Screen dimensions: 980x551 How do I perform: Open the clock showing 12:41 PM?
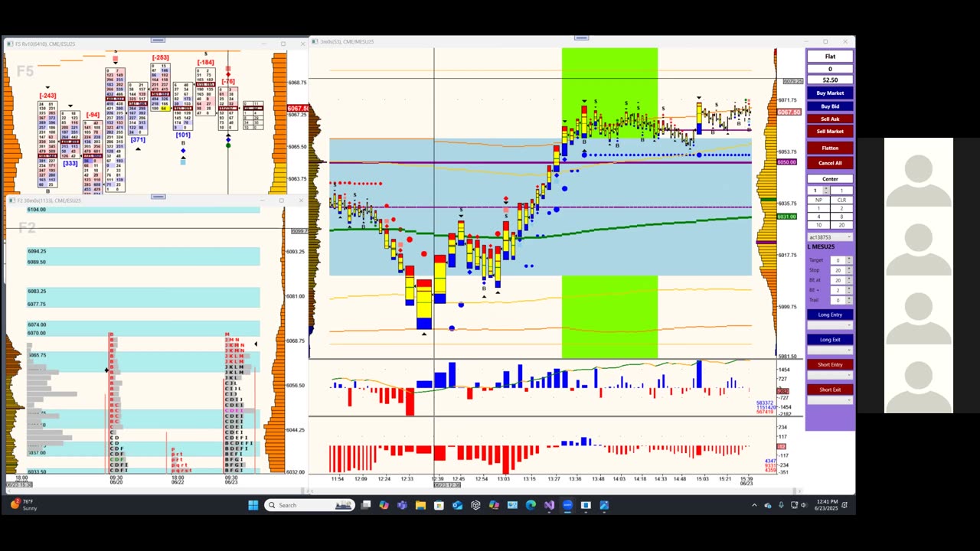click(x=827, y=505)
